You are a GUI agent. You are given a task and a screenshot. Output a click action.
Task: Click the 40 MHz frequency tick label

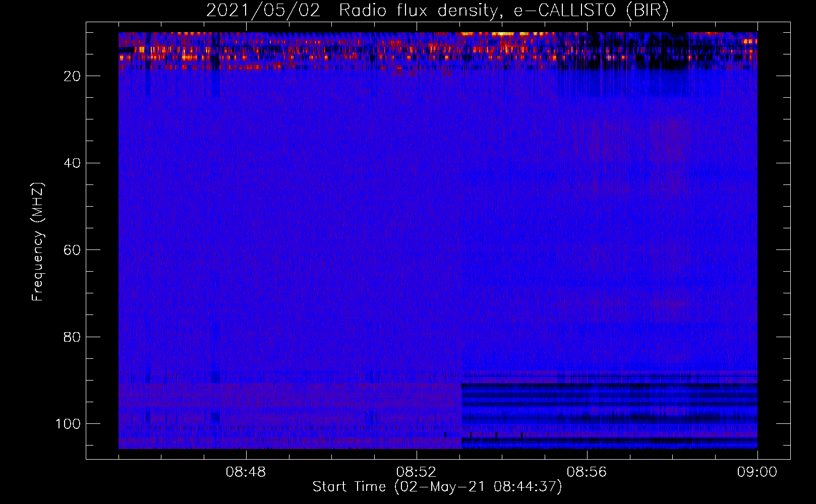click(x=72, y=163)
